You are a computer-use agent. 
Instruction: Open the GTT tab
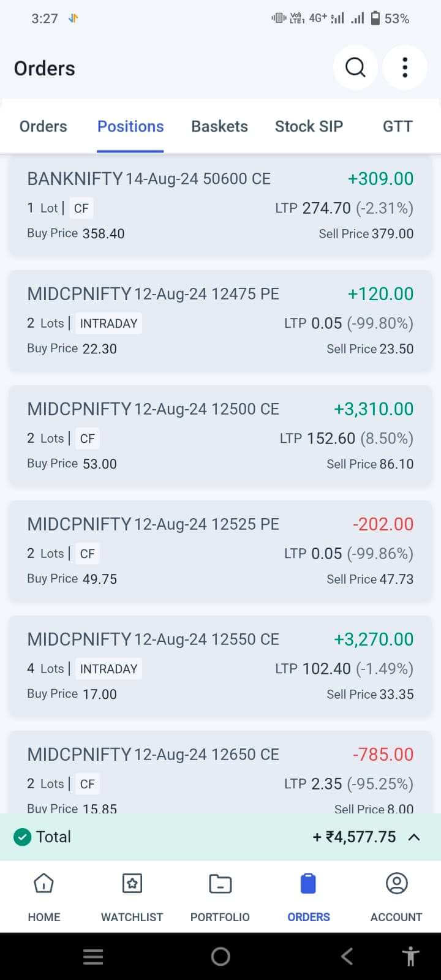[x=398, y=126]
